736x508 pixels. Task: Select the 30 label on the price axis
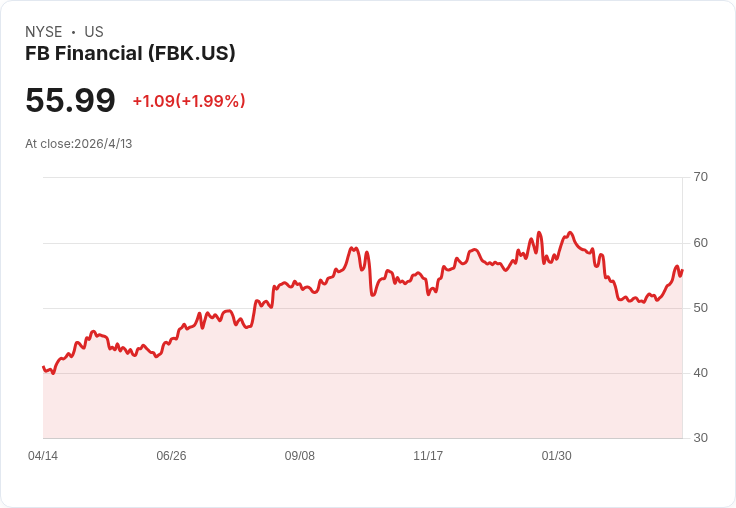coord(701,438)
